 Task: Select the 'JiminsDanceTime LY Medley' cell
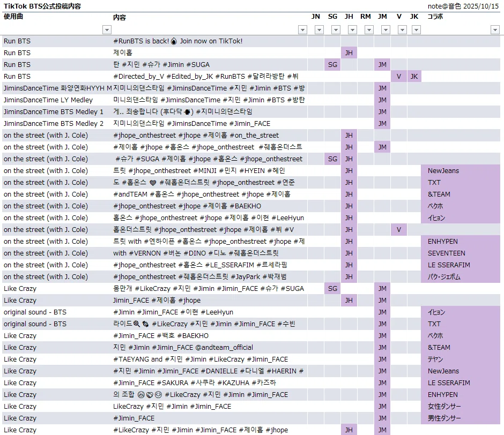coord(57,100)
